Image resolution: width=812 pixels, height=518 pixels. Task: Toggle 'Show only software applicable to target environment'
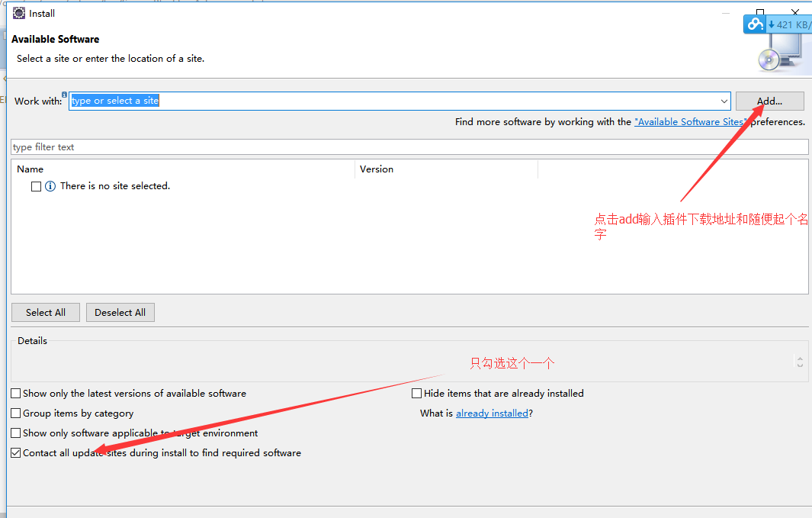pyautogui.click(x=16, y=433)
